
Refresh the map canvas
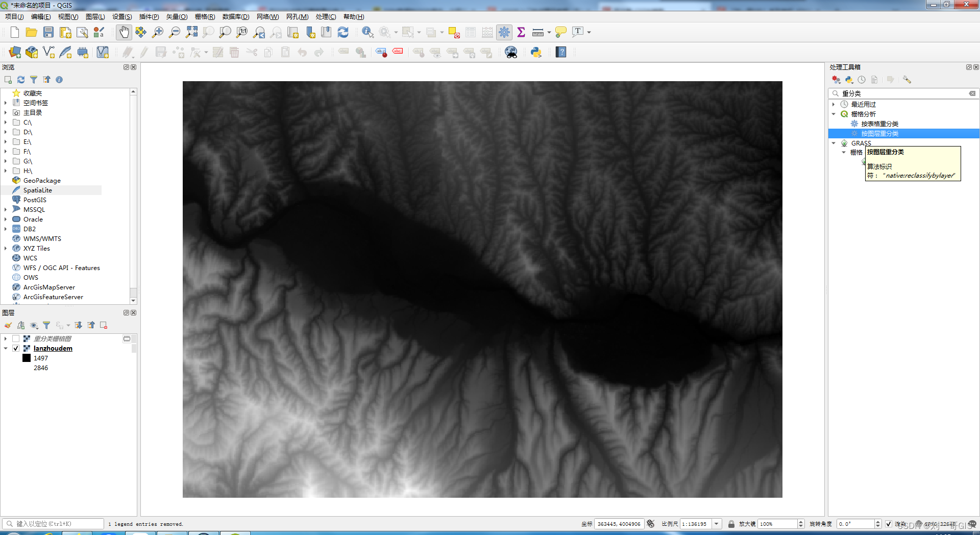point(343,32)
